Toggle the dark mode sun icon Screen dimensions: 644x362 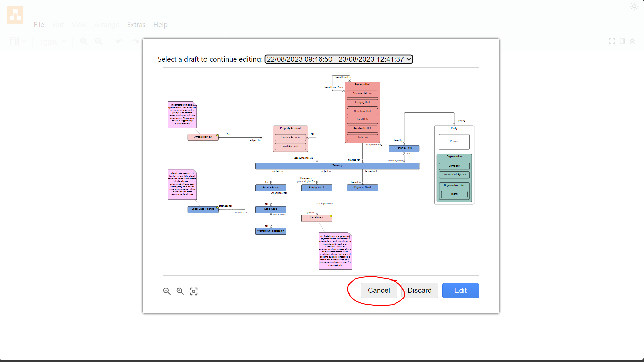coord(634,6)
